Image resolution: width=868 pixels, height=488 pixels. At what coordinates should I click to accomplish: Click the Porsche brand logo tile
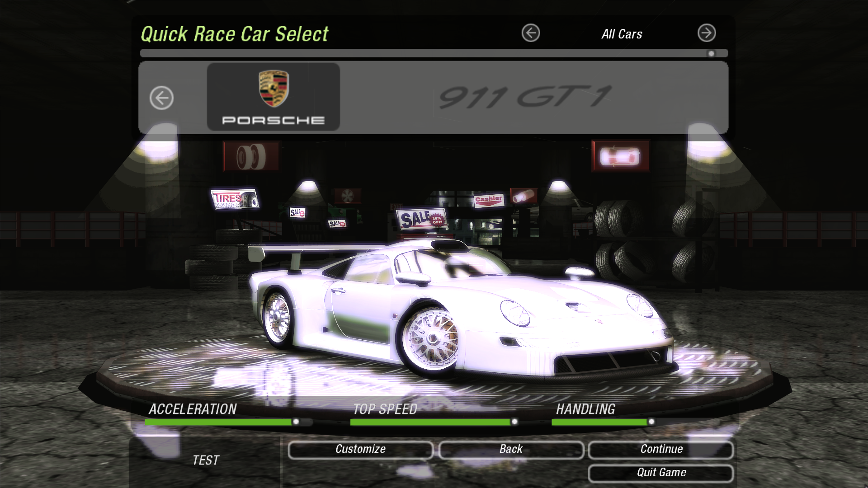click(274, 97)
